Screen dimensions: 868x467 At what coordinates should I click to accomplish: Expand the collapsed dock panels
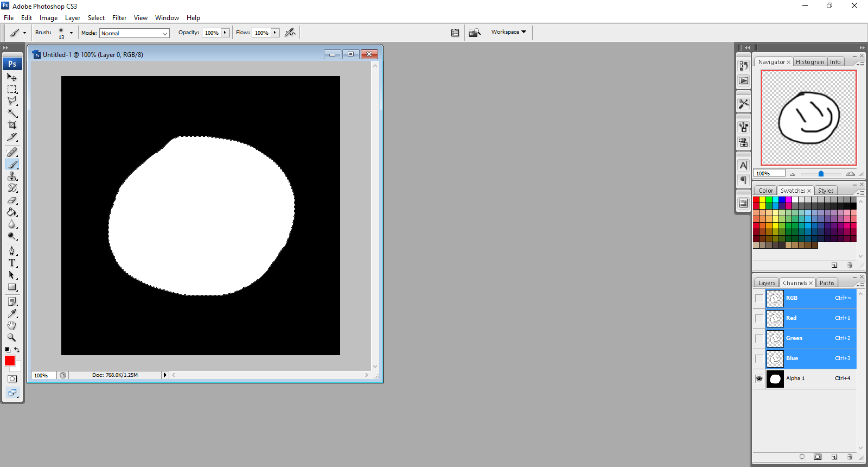click(x=748, y=48)
